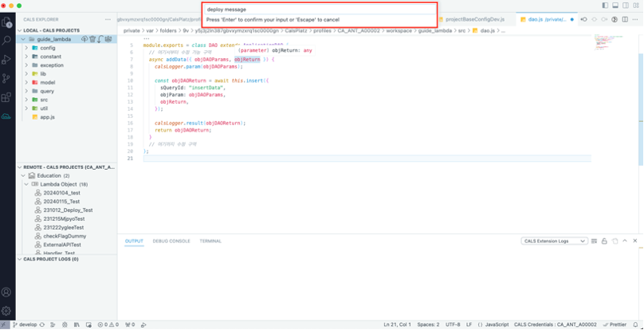644x330 pixels.
Task: Click src in the breadcrumb path
Action: [461, 30]
